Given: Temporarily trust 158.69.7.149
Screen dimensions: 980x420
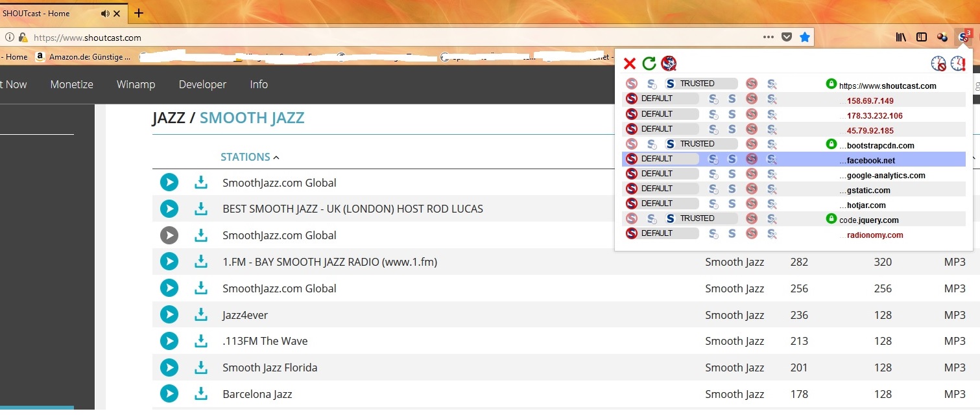Looking at the screenshot, I should [x=713, y=99].
